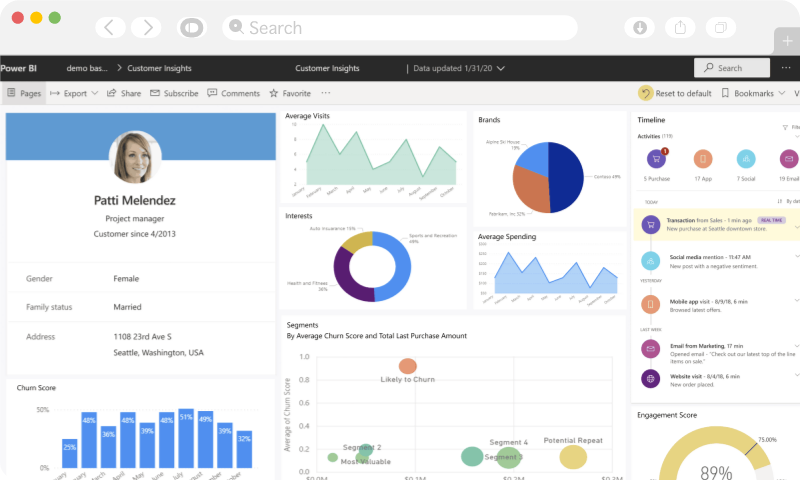This screenshot has width=800, height=480.
Task: Click the browser share icon
Action: 680,28
